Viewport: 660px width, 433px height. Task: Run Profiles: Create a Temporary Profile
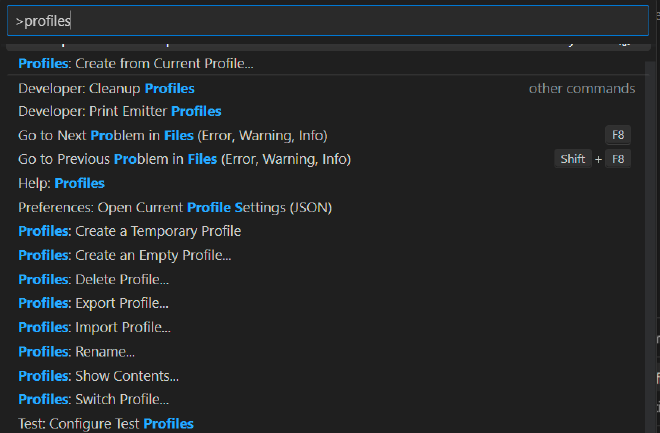click(130, 231)
